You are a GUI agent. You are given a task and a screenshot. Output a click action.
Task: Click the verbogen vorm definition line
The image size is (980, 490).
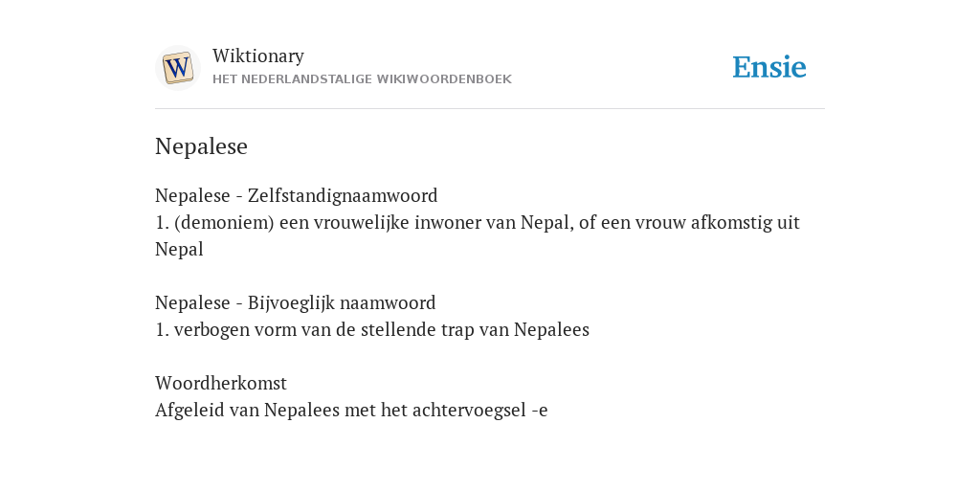click(372, 330)
